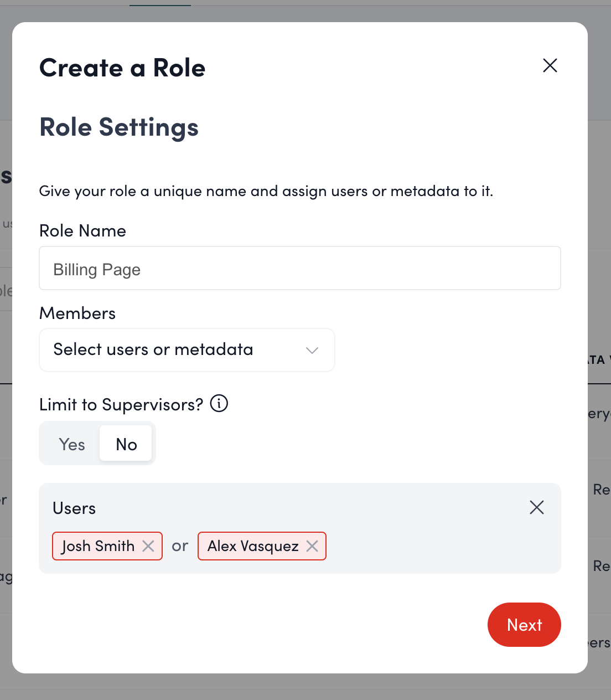Clear the entire Users group

tap(536, 507)
